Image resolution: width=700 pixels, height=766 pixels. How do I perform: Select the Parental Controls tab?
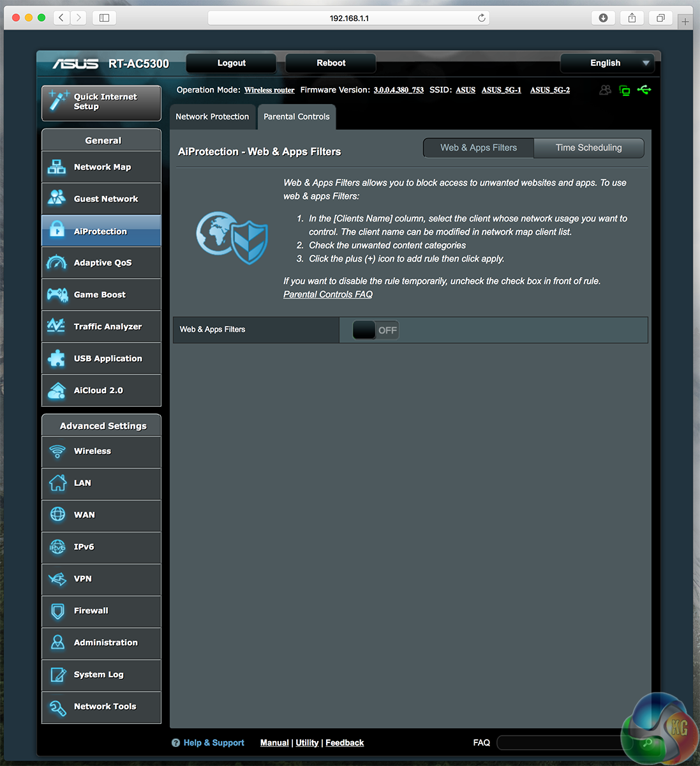[x=297, y=117]
